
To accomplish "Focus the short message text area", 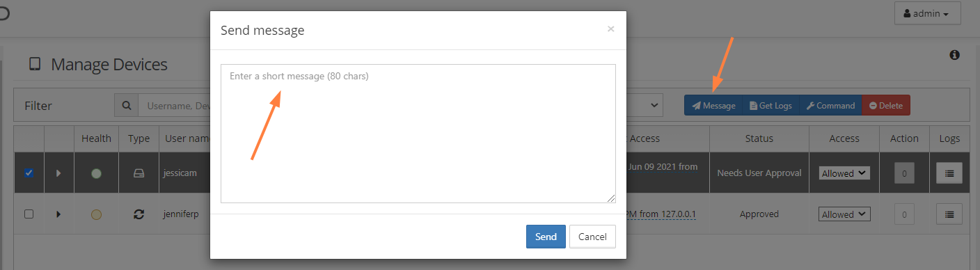I will [x=418, y=134].
